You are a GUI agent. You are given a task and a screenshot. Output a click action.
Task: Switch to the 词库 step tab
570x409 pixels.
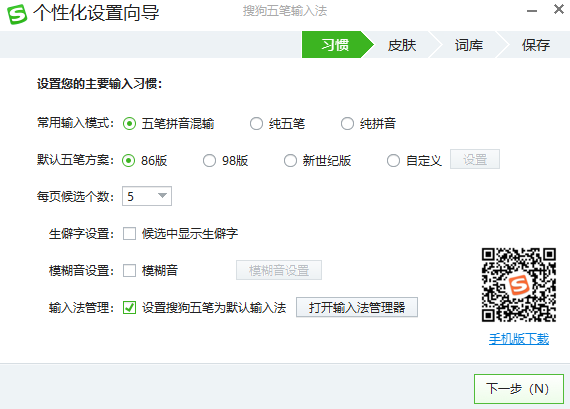pyautogui.click(x=469, y=45)
